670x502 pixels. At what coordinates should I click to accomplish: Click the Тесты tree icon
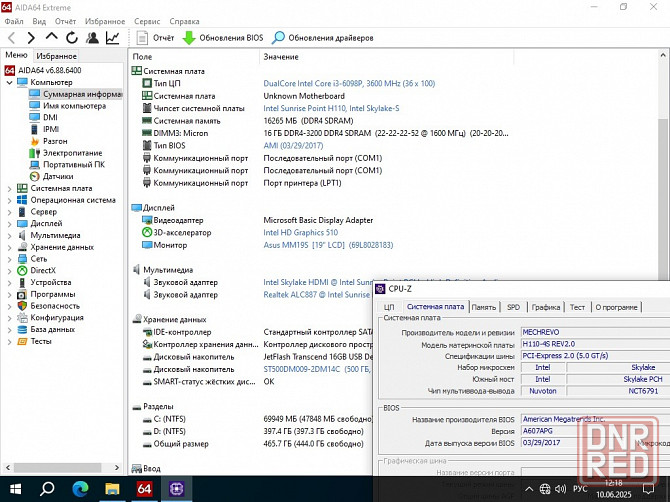click(22, 341)
